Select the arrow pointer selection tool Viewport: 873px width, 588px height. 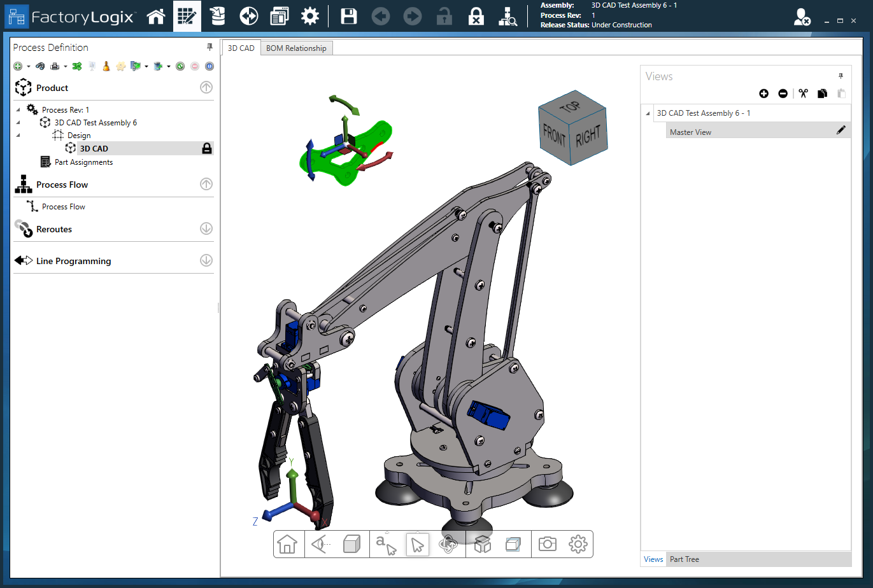click(418, 545)
